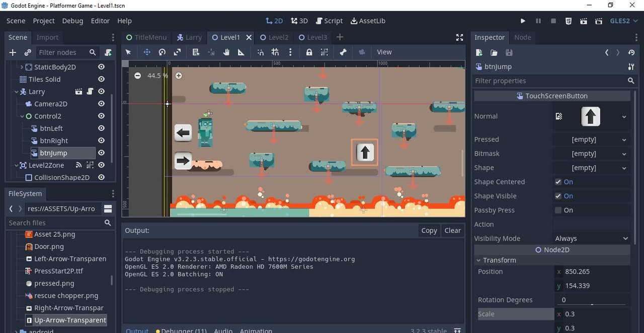Copy the output log text
This screenshot has width=644, height=333.
coord(429,230)
